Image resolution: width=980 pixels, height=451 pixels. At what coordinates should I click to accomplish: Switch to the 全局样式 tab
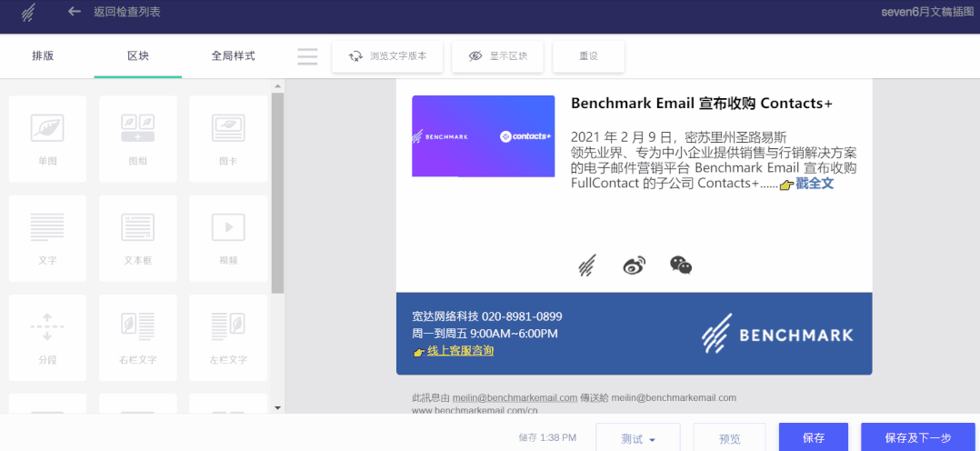[233, 55]
